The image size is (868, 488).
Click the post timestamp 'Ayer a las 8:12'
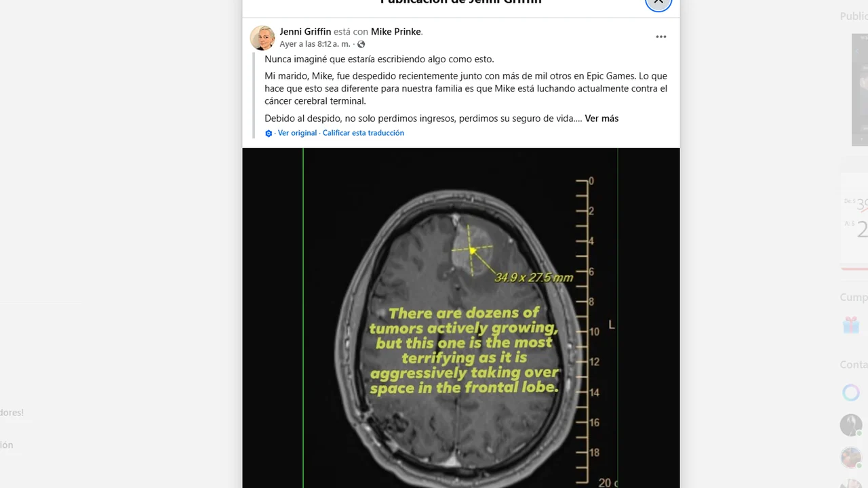coord(315,44)
